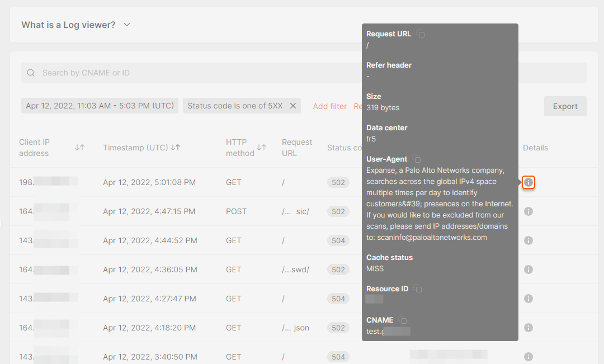Screen dimensions: 604x364
Task: Sort by HTTP method column
Action: click(261, 148)
